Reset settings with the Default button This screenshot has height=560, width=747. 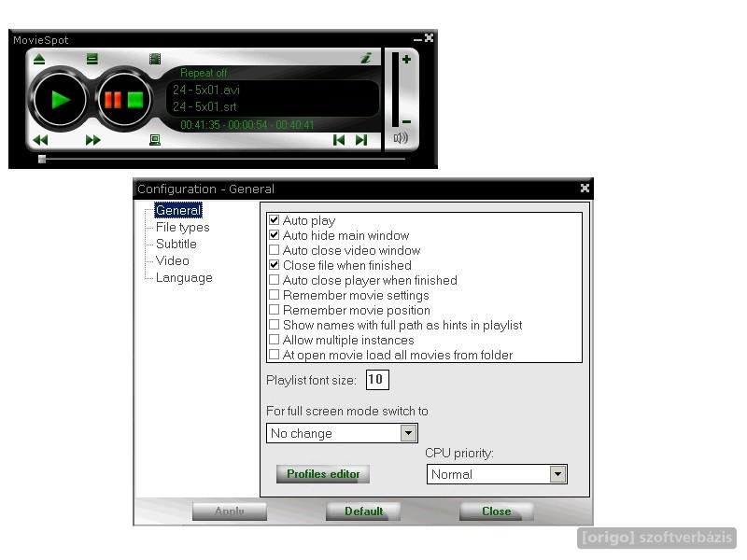click(x=363, y=511)
